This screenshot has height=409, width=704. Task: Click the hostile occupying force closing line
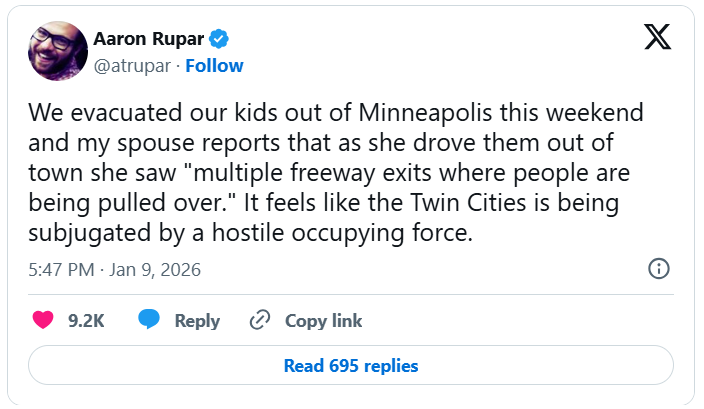pyautogui.click(x=251, y=233)
